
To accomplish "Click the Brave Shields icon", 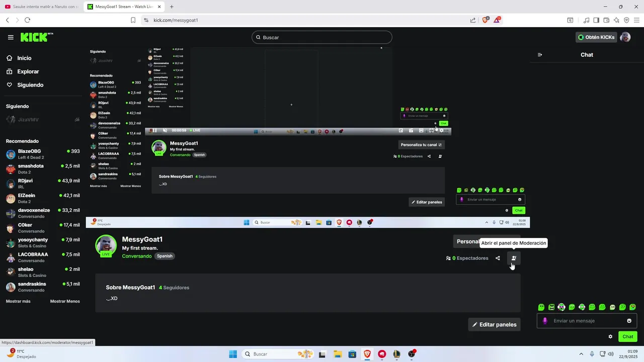I will [x=486, y=20].
